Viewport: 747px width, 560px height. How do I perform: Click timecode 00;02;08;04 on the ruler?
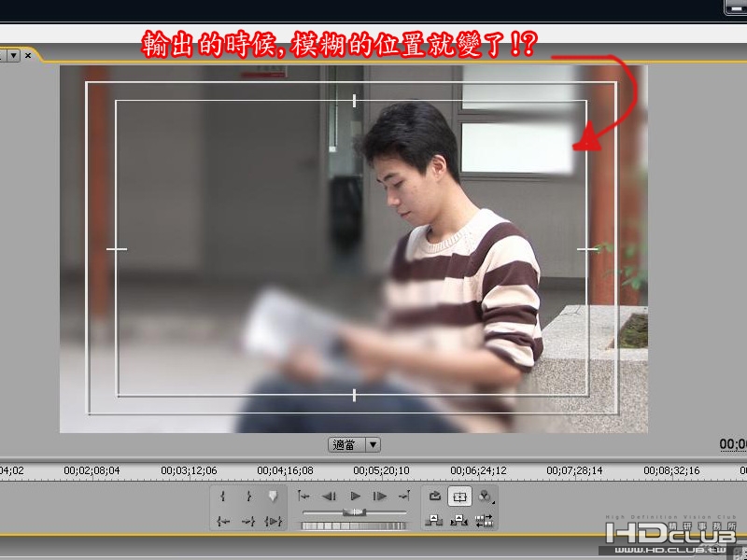click(x=92, y=470)
